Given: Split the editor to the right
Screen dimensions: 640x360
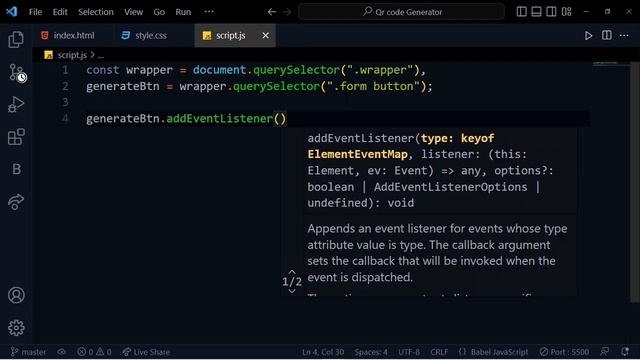Looking at the screenshot, I should coord(607,36).
